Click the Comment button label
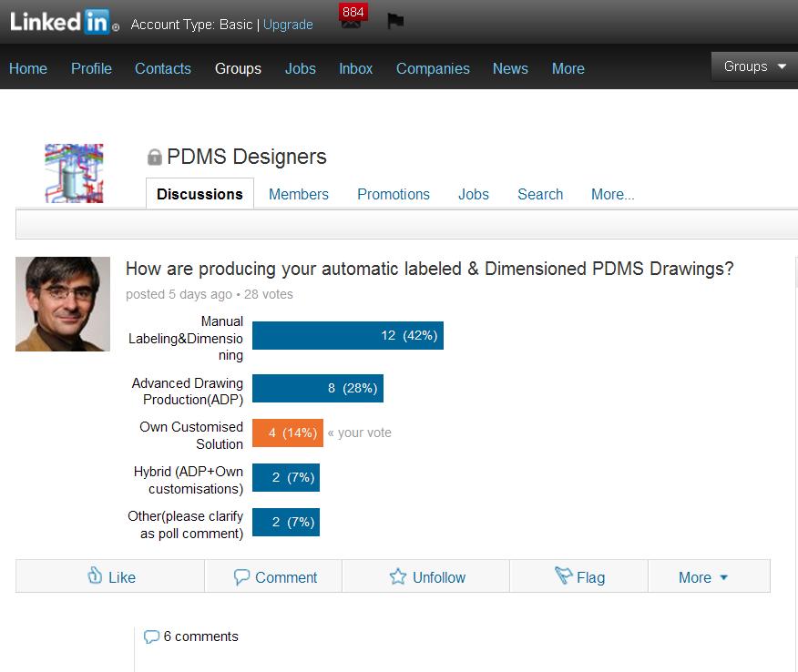This screenshot has height=672, width=798. [x=285, y=577]
